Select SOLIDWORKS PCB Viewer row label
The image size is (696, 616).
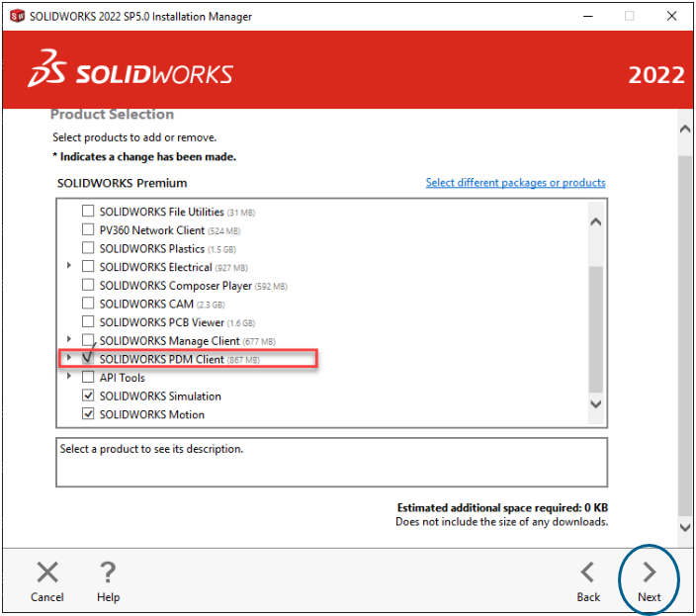point(161,322)
